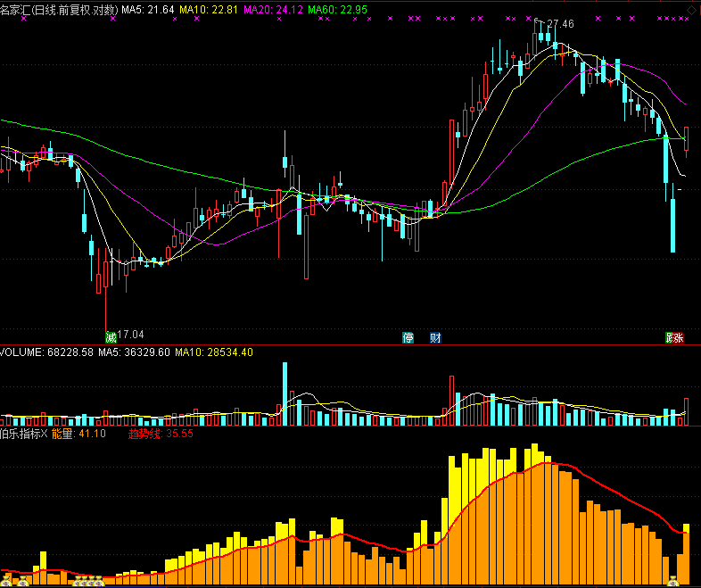The height and width of the screenshot is (588, 701).
Task: Open the 财 financial report marker
Action: coord(435,337)
